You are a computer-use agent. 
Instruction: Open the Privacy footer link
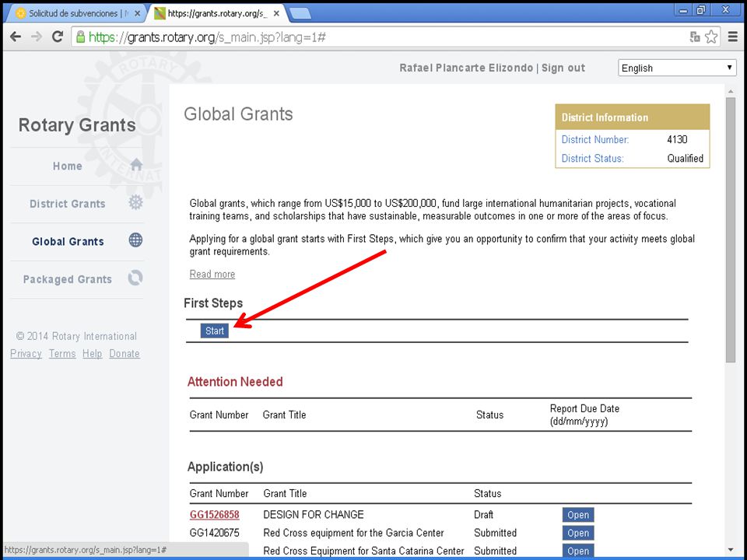(x=26, y=354)
